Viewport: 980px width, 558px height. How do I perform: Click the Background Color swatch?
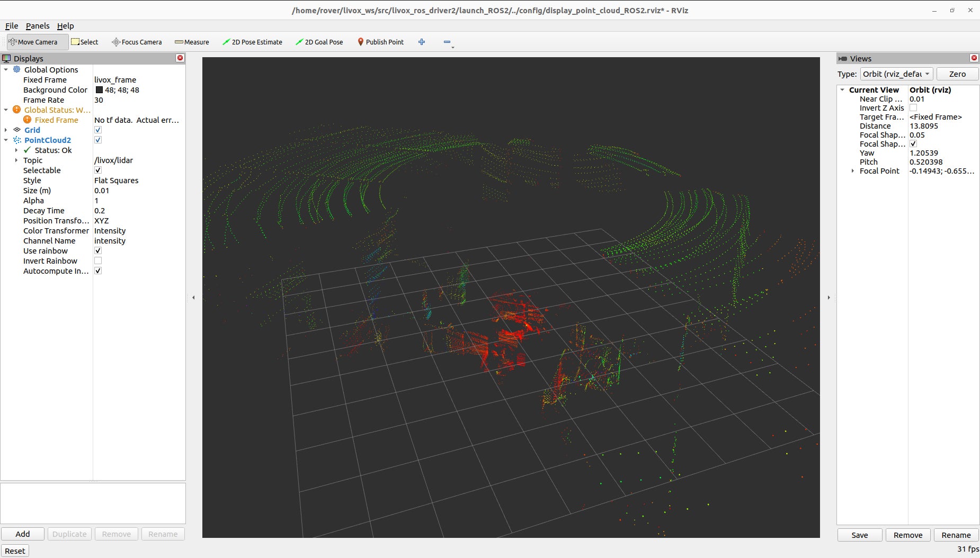(99, 90)
